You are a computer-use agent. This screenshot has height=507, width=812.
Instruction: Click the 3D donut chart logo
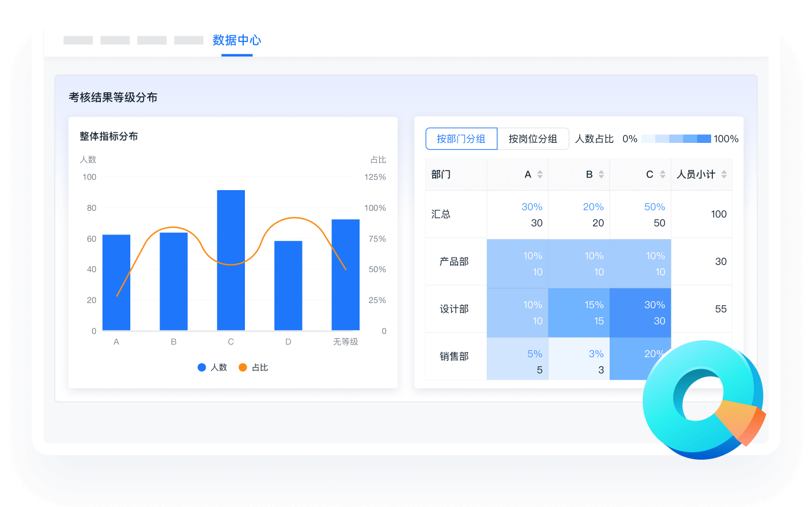click(704, 398)
